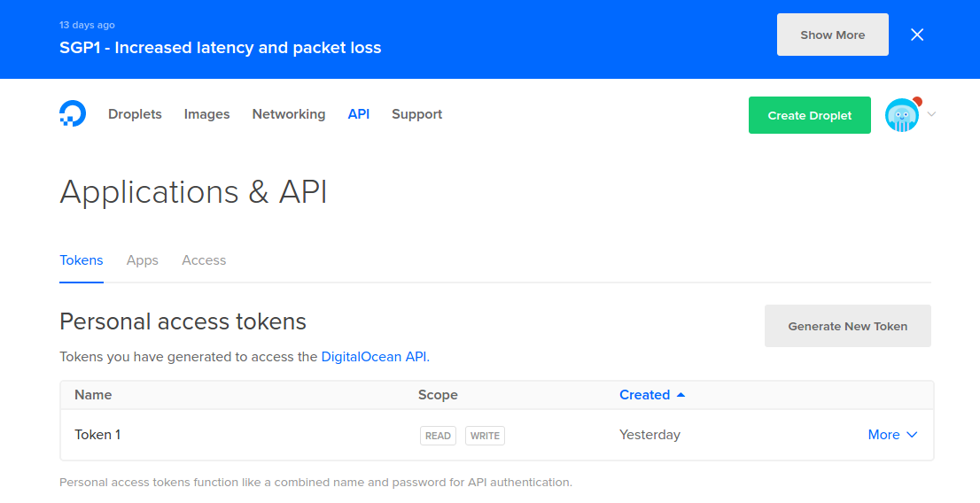Click the green Create Droplet button
980x503 pixels.
coord(809,115)
